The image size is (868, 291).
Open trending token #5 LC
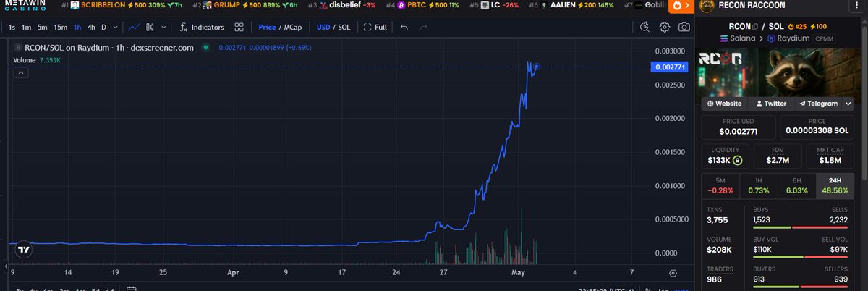pos(494,6)
